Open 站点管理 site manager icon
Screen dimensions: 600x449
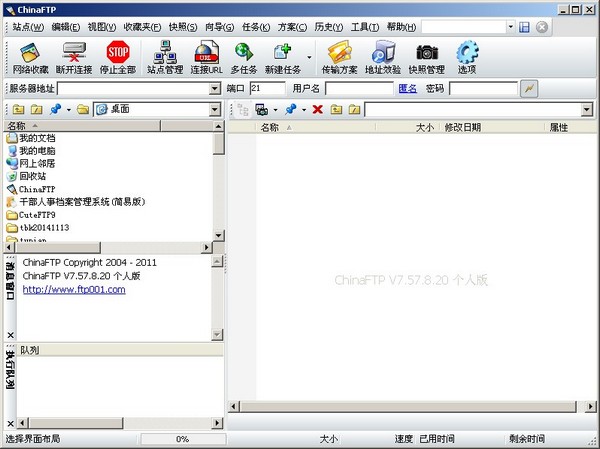(x=165, y=58)
